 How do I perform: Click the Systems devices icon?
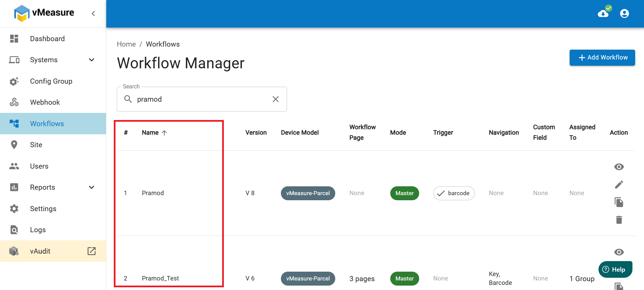[x=14, y=60]
